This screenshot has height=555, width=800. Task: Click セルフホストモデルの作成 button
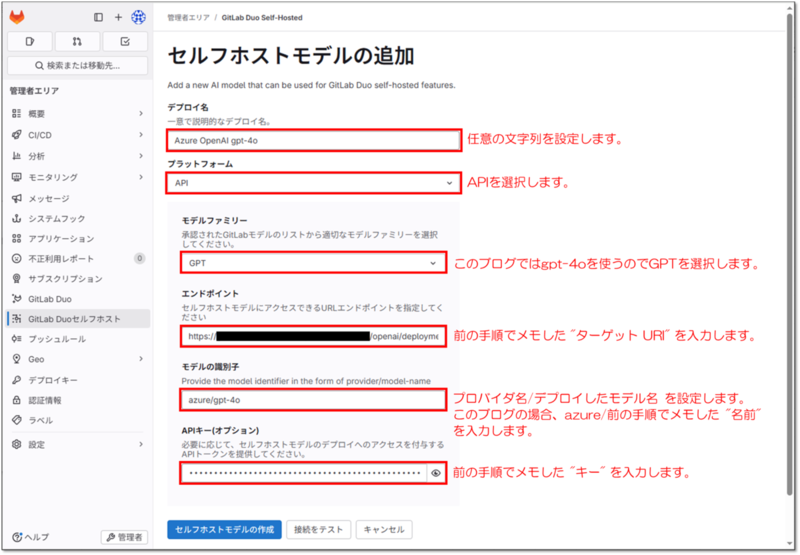click(224, 529)
